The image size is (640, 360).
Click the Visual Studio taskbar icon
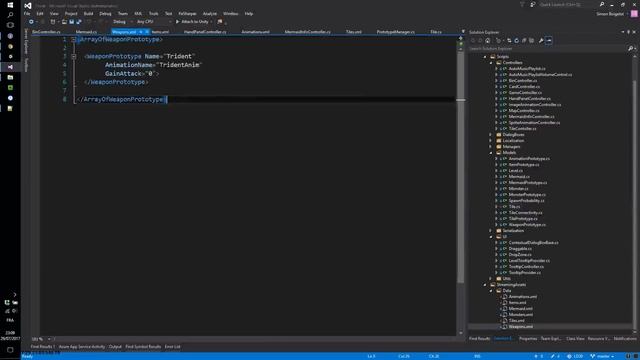pyautogui.click(x=10, y=67)
